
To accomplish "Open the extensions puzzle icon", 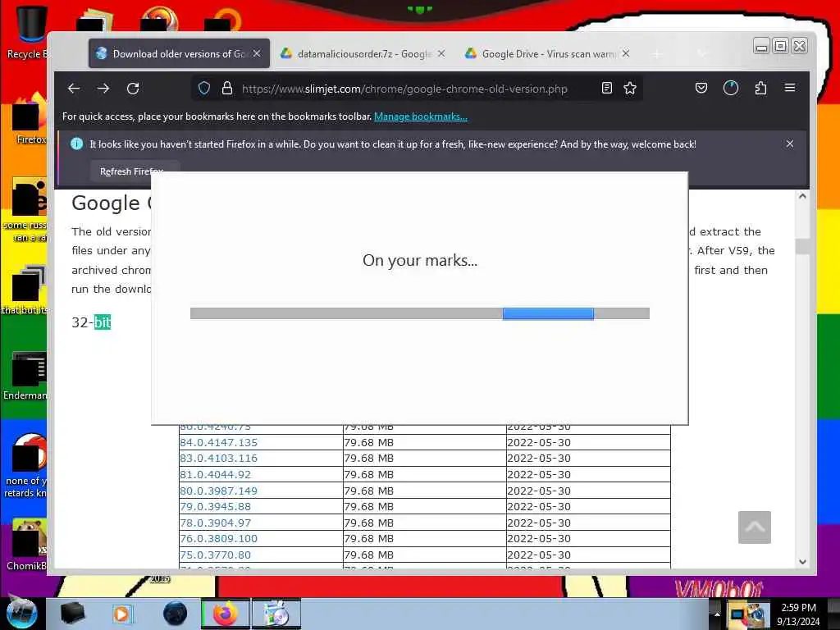I will click(760, 88).
